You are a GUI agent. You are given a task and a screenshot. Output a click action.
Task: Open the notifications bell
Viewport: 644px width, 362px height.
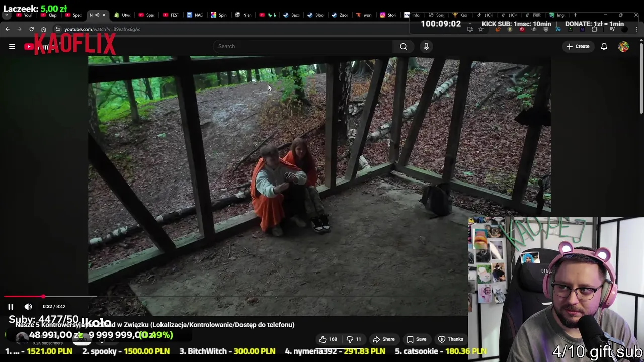(x=604, y=46)
